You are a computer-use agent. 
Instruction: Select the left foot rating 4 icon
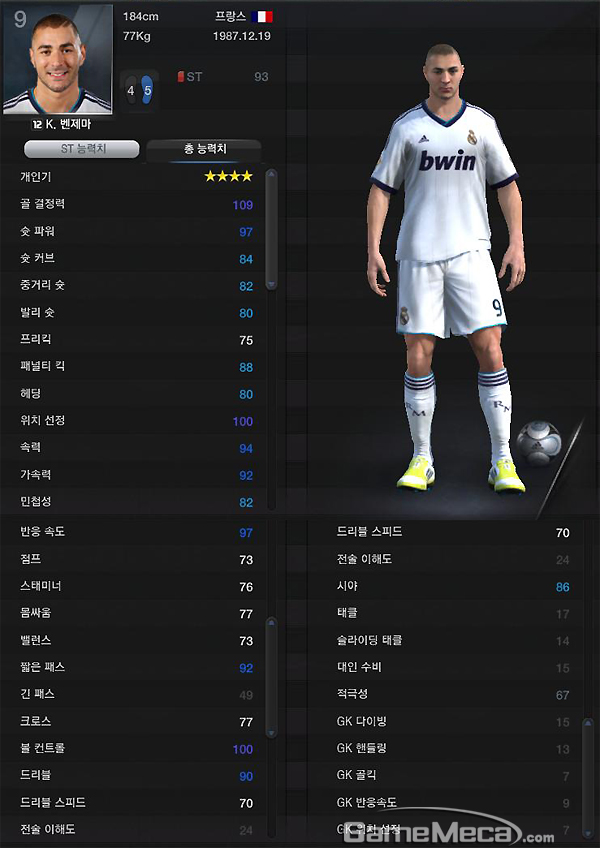tap(131, 91)
